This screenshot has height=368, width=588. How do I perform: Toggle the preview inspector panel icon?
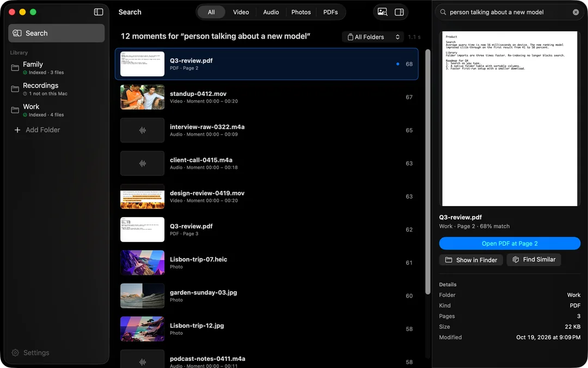click(399, 12)
